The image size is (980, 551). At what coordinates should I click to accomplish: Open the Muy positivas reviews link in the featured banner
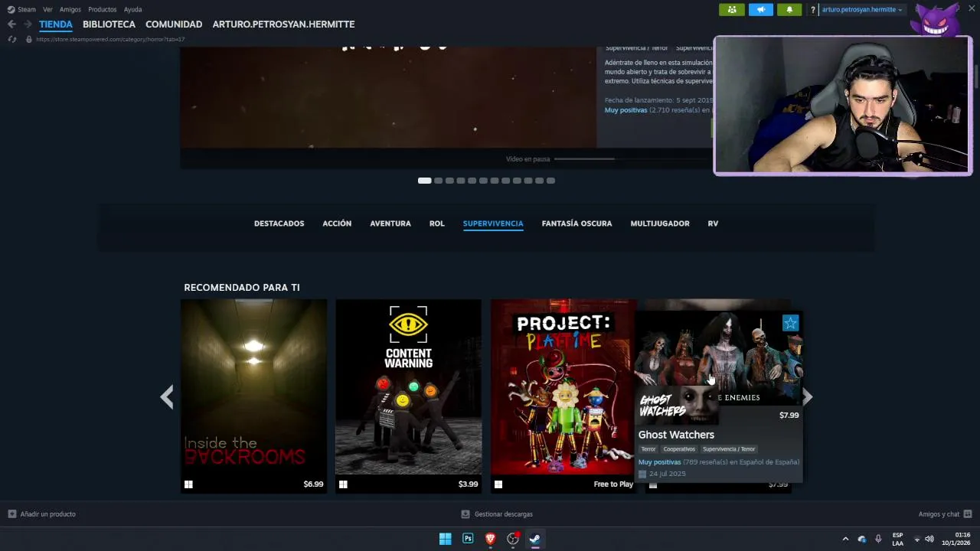626,110
